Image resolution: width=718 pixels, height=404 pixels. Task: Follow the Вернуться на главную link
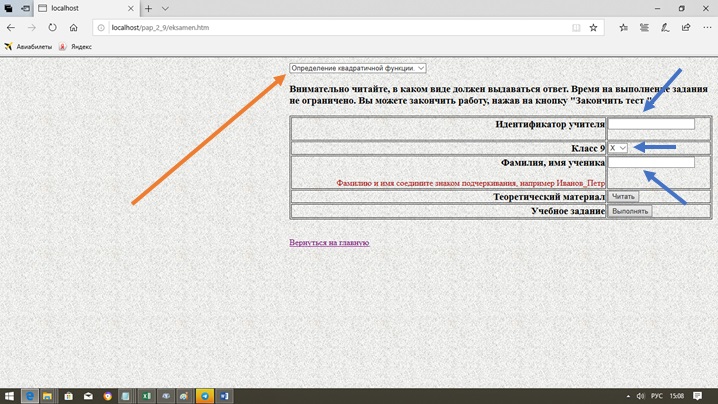pos(329,243)
